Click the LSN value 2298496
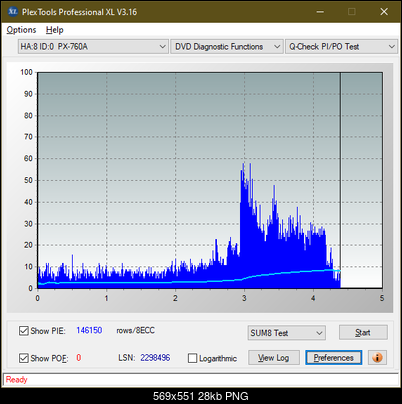Viewport: 402px width, 404px height. click(x=155, y=358)
